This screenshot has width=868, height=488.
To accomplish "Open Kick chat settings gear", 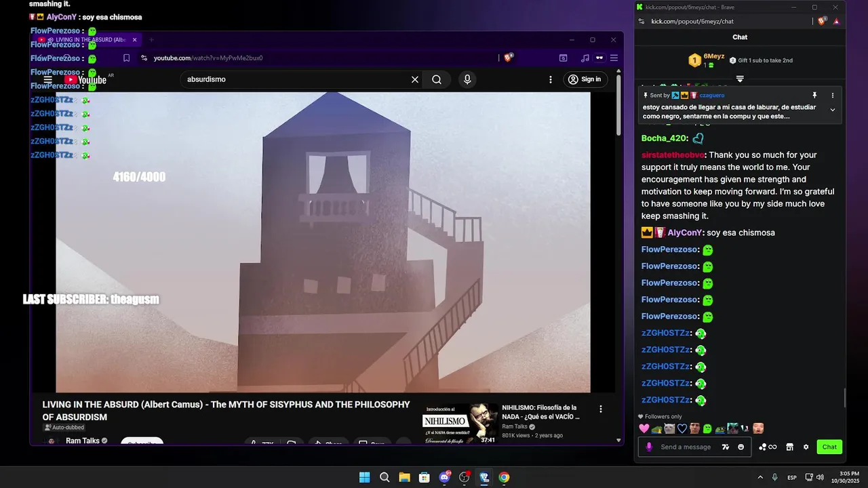I will click(806, 447).
